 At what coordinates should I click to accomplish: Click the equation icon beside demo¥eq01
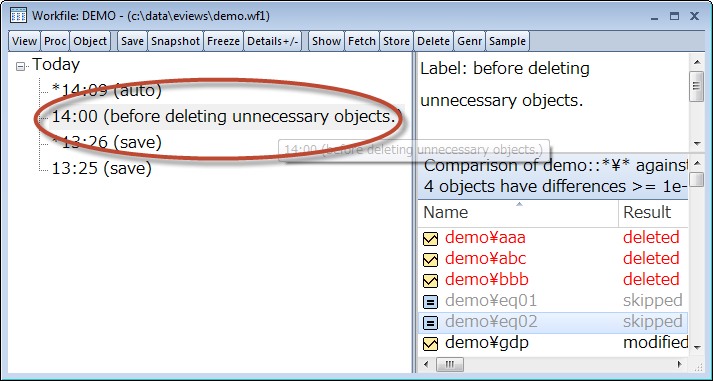(430, 301)
